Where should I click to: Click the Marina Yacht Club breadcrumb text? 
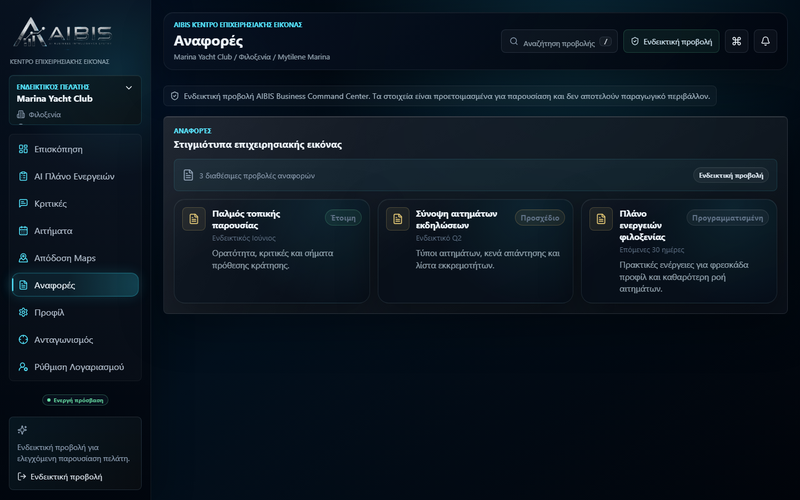203,57
